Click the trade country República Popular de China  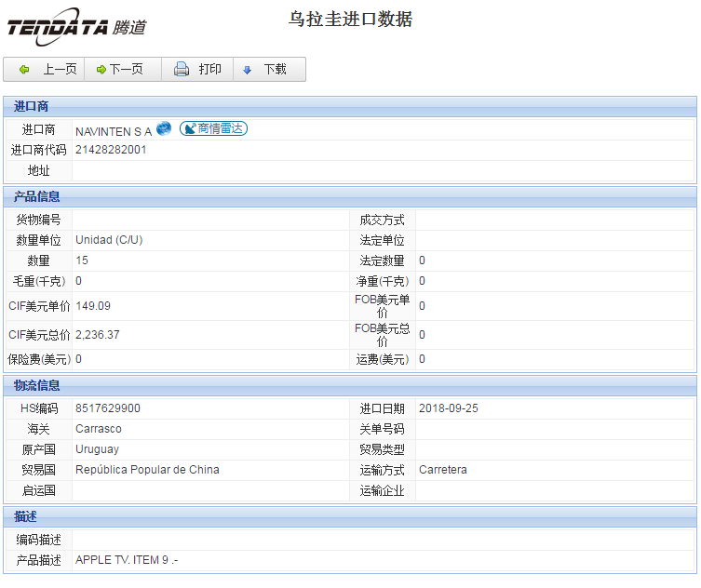[147, 470]
